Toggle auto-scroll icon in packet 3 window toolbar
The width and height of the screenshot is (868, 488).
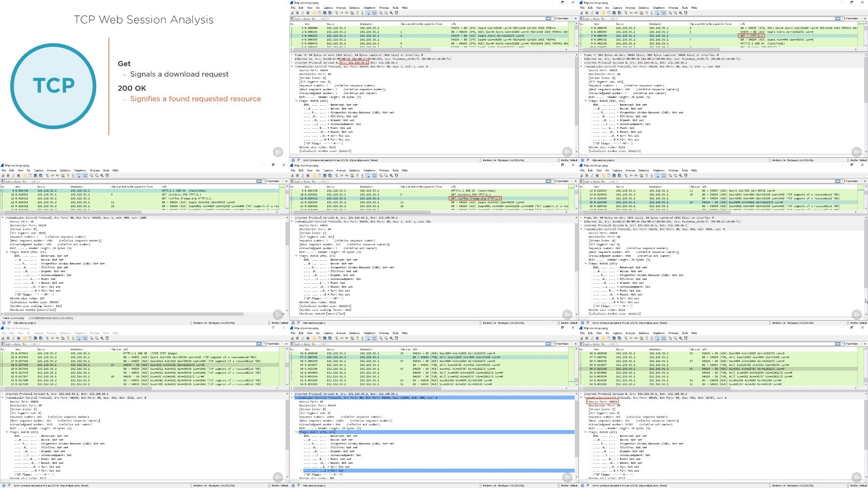pyautogui.click(x=368, y=13)
